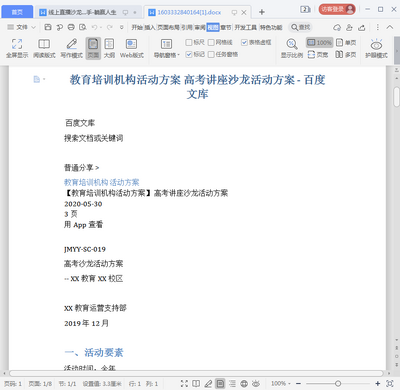Switch to Web版式 layout

click(x=132, y=48)
